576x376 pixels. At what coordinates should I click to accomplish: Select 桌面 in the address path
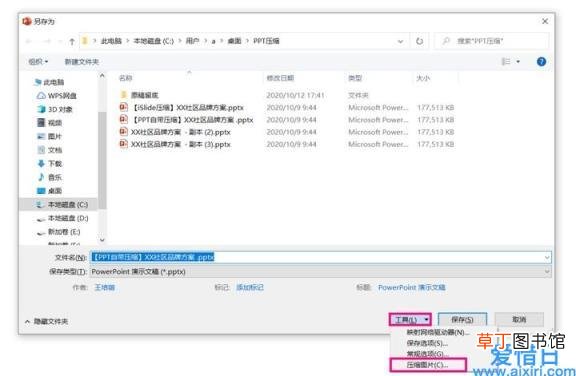click(234, 41)
